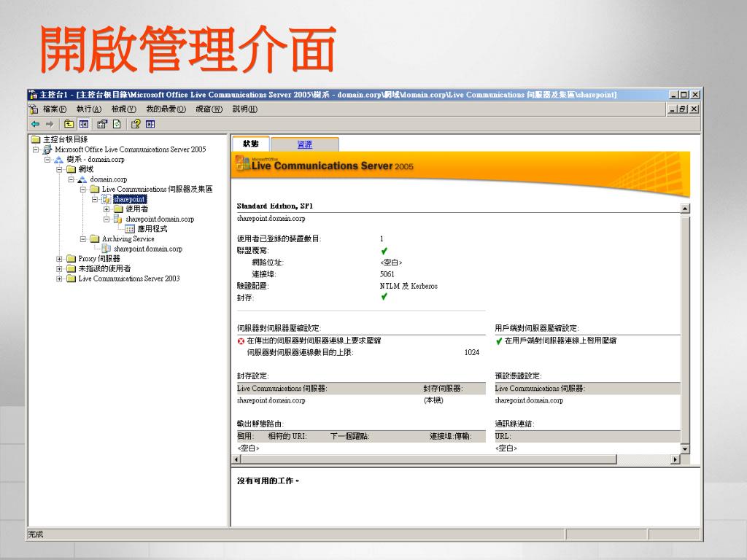Click the 樹系 - domain.corp forest icon
Image resolution: width=747 pixels, height=560 pixels.
(59, 160)
